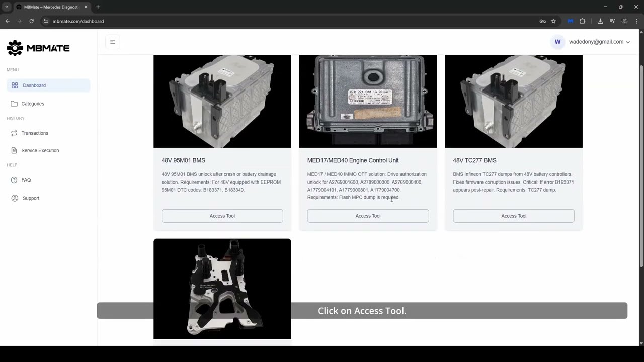
Task: Open the MED17/MED40 ECU product image
Action: coord(368,101)
